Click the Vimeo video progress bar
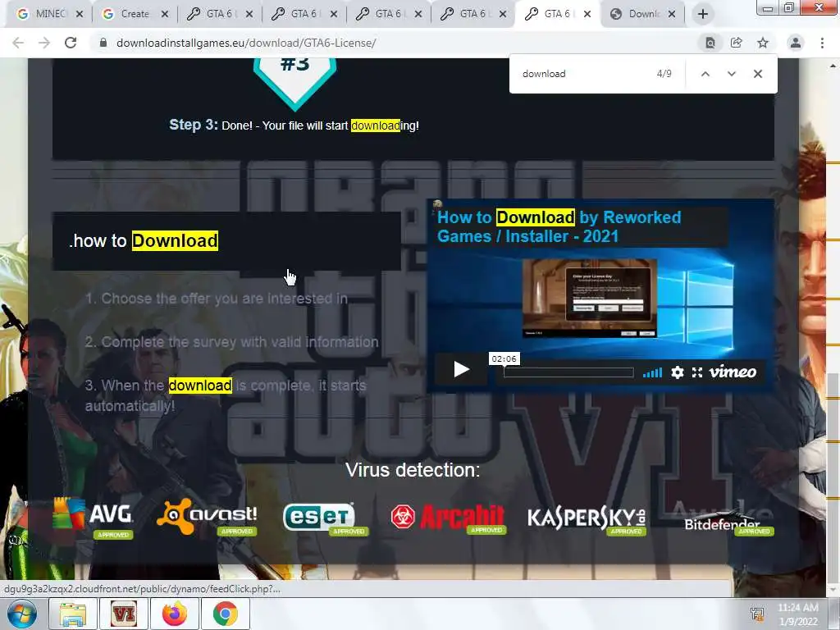Image resolution: width=840 pixels, height=630 pixels. point(569,372)
